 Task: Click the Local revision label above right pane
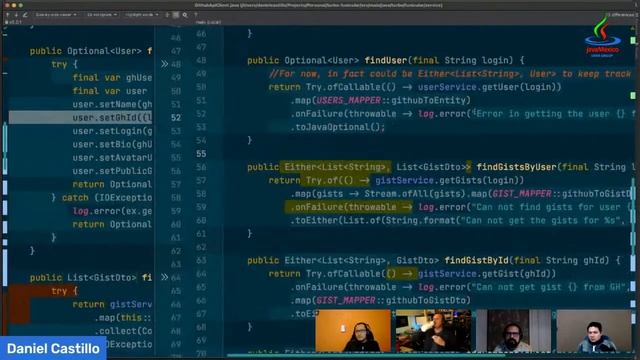pos(209,22)
